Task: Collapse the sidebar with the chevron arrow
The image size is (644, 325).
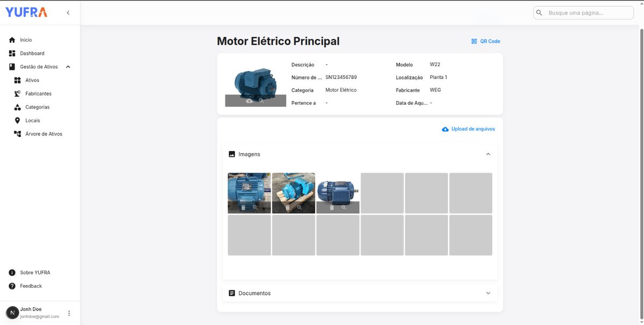Action: tap(68, 12)
